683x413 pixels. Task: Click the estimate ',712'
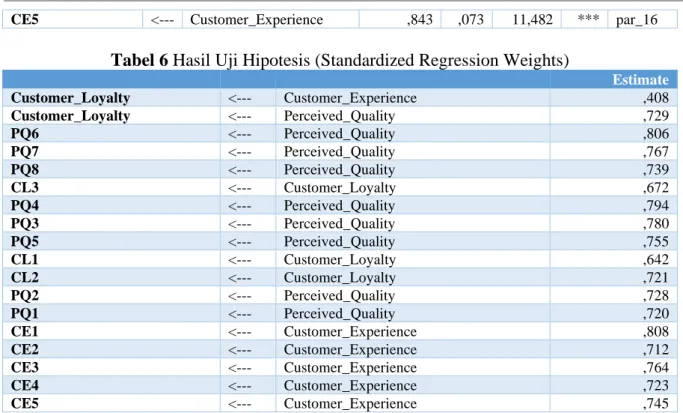click(x=656, y=349)
